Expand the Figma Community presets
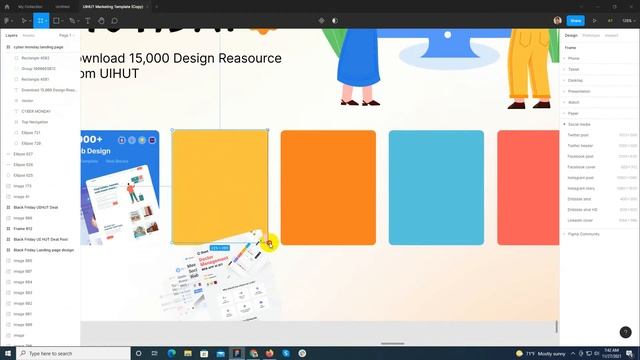 click(584, 234)
